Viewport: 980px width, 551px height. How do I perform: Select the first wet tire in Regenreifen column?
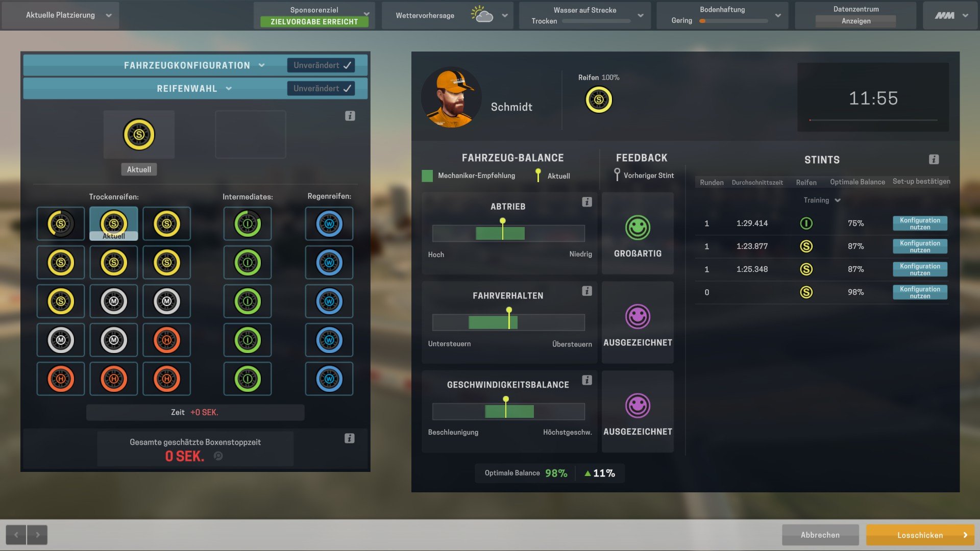pyautogui.click(x=329, y=223)
